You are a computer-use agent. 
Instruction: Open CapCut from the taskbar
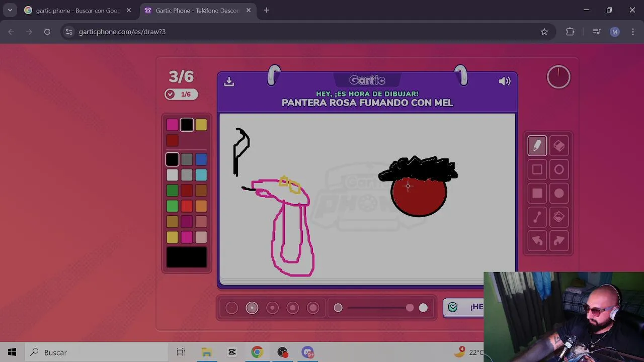click(x=232, y=352)
